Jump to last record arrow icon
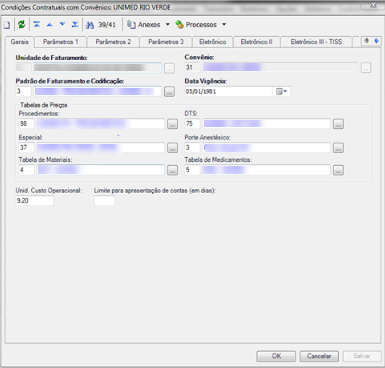Viewport: 385px width, 368px height. click(x=75, y=24)
